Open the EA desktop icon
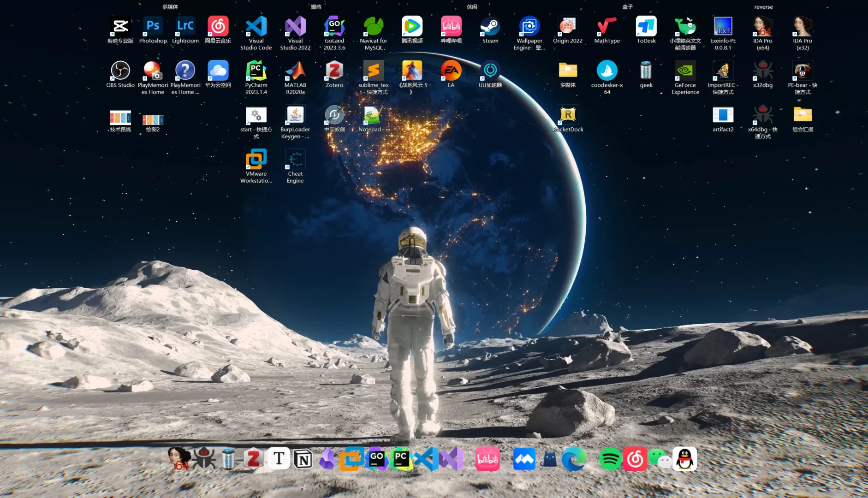This screenshot has width=868, height=498. coord(451,74)
